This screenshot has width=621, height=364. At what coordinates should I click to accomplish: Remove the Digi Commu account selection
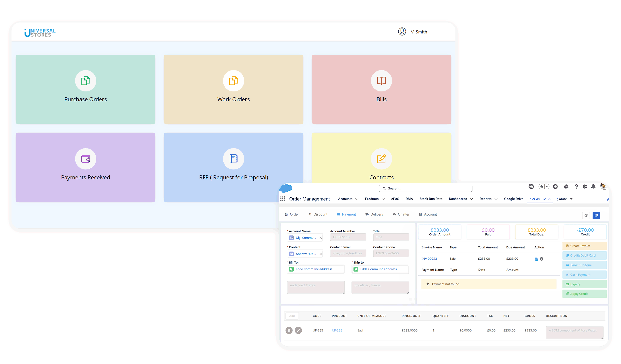320,238
